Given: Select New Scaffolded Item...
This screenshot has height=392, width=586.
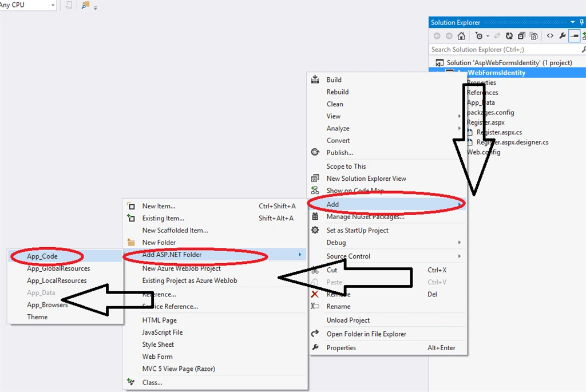Looking at the screenshot, I should 215,230.
